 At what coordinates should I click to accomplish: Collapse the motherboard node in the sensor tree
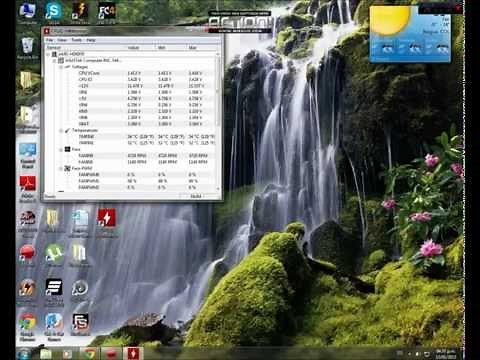[x=54, y=60]
